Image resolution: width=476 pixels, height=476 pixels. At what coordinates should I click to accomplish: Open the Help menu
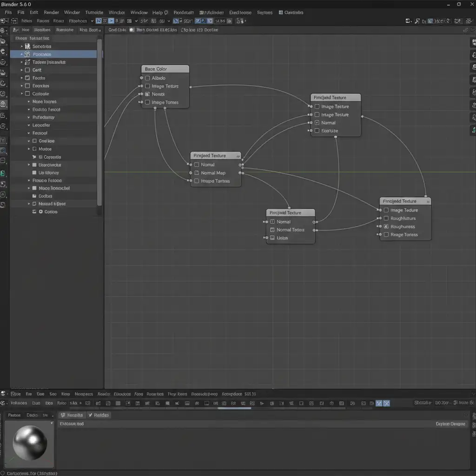tap(158, 13)
